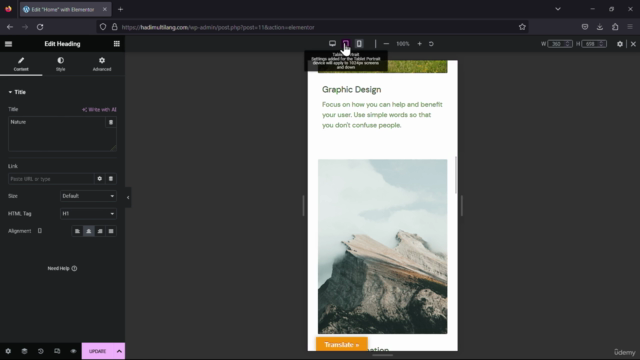Click dynamic tags icon beside the title field
Image resolution: width=640 pixels, height=360 pixels.
pos(111,122)
